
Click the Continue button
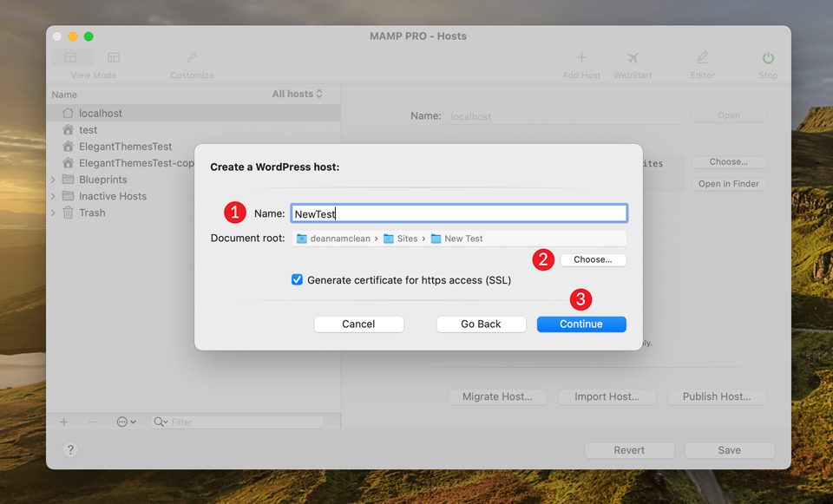click(x=580, y=324)
